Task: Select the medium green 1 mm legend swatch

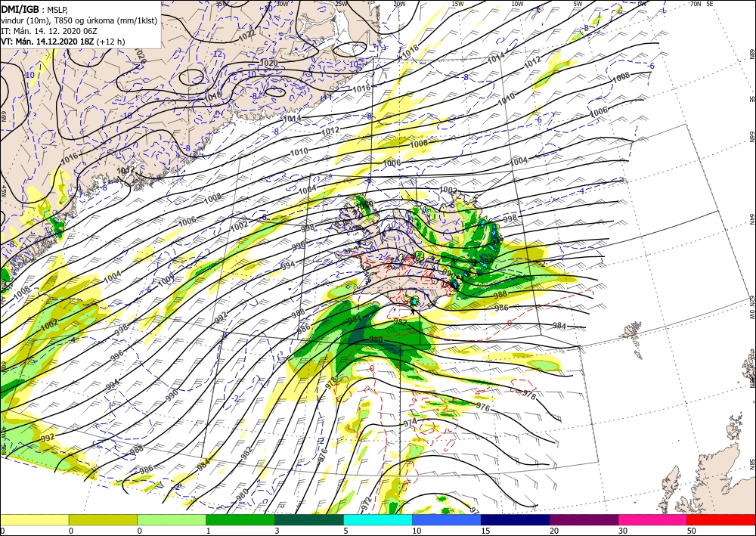Action: [x=240, y=519]
